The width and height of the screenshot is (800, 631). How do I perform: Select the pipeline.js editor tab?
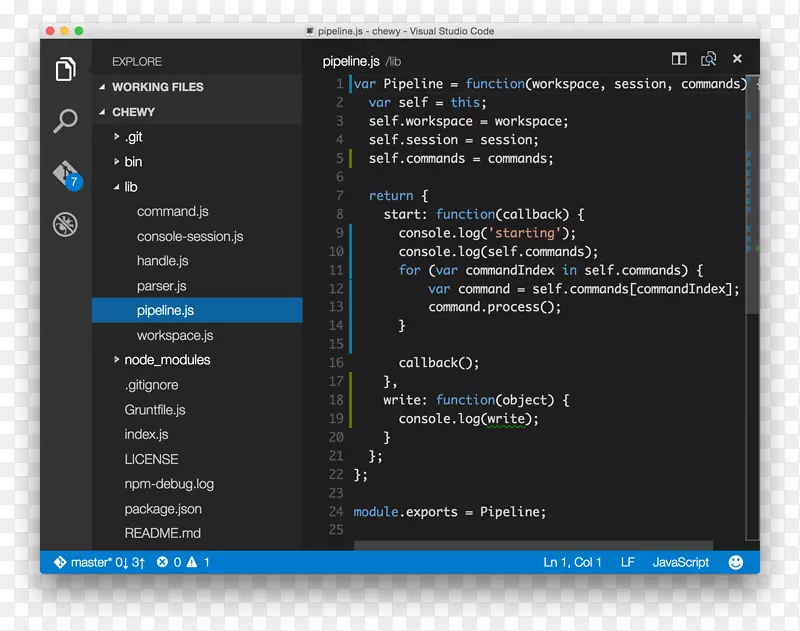tap(351, 61)
